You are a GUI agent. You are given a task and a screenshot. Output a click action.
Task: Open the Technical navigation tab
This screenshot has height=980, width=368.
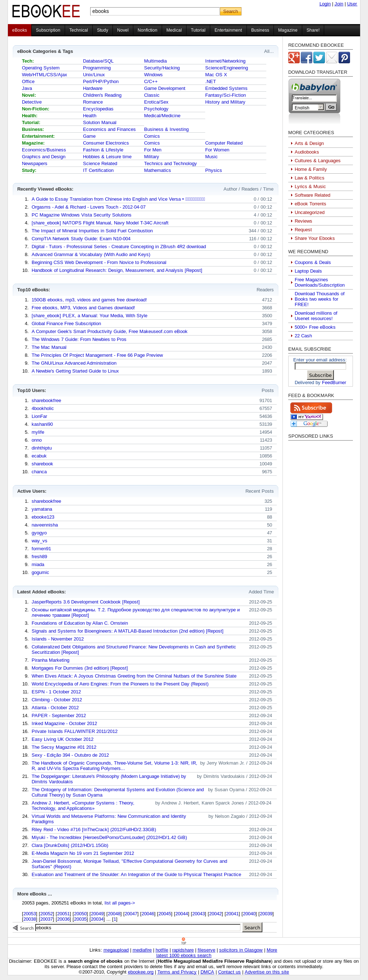point(78,30)
